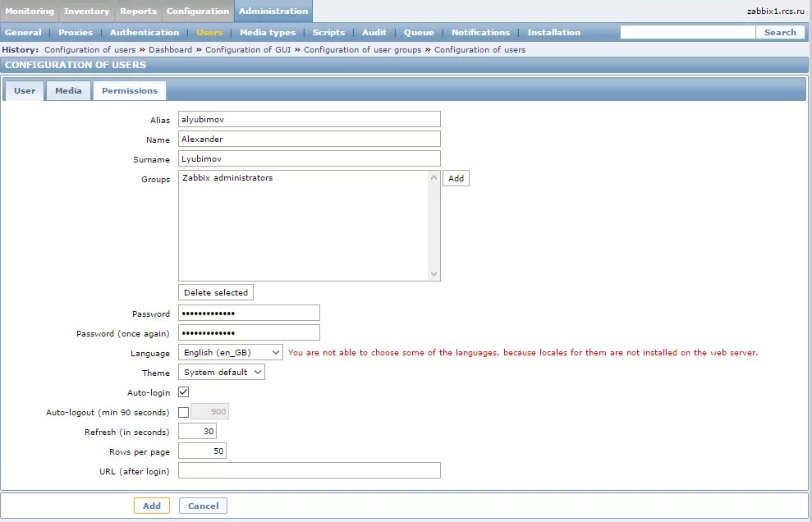
Task: Cancel the user configuration
Action: (203, 505)
